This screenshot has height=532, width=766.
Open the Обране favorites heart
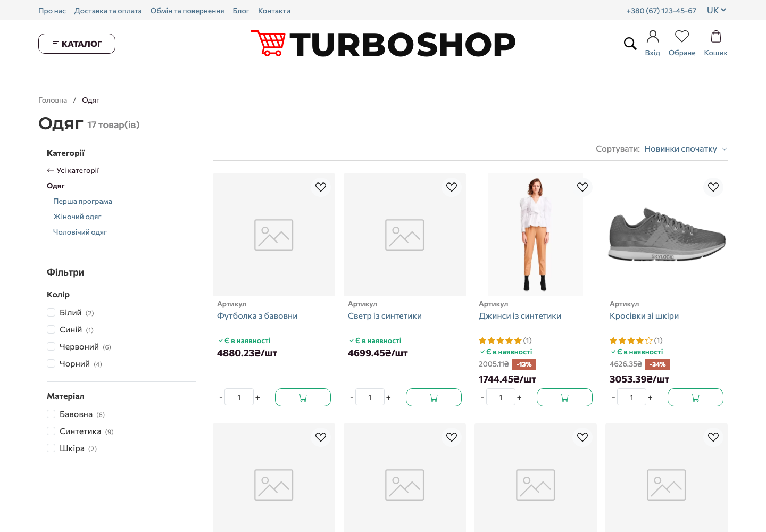pos(682,43)
